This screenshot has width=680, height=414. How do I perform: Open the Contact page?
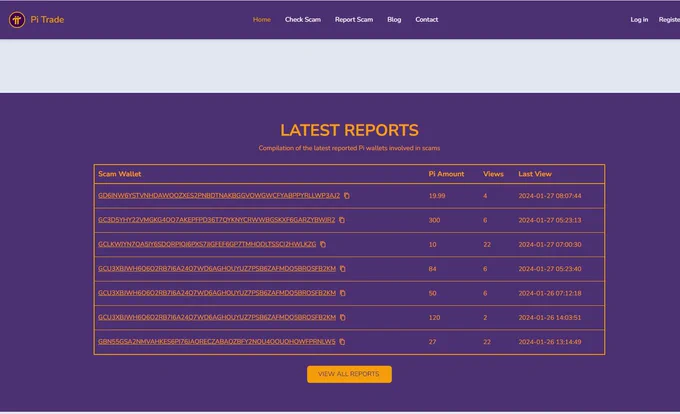(427, 20)
